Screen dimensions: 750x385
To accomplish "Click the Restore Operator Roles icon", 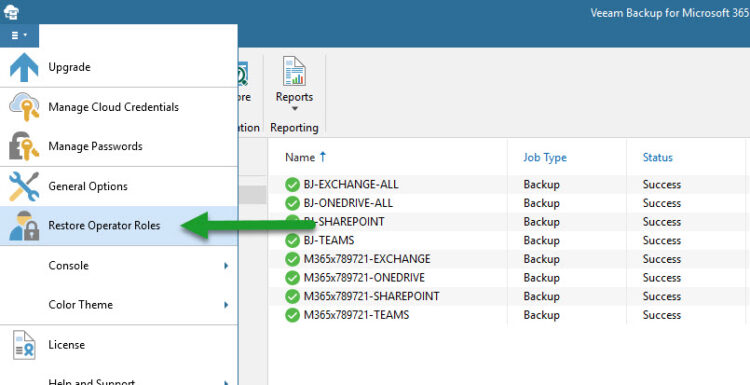I will [24, 225].
